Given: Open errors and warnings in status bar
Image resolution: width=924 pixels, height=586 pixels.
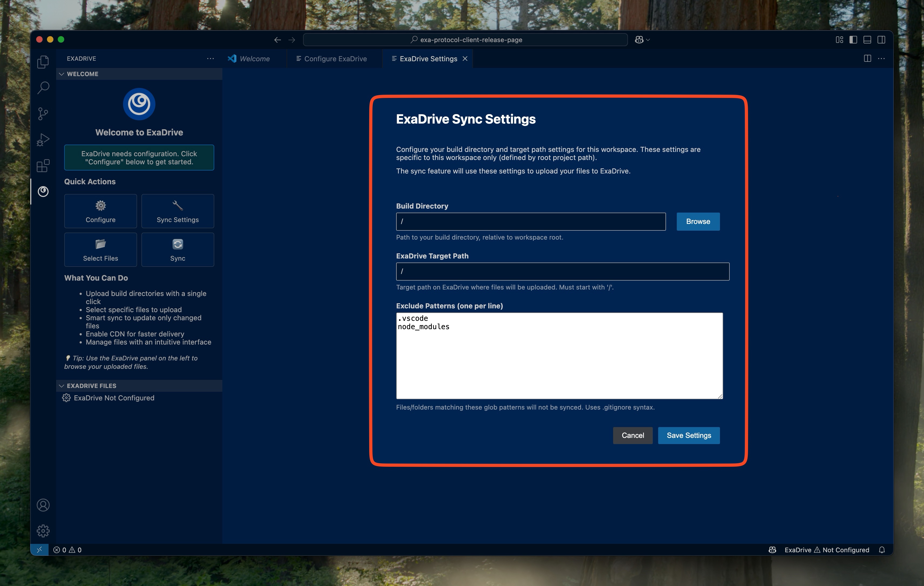Looking at the screenshot, I should pos(67,550).
